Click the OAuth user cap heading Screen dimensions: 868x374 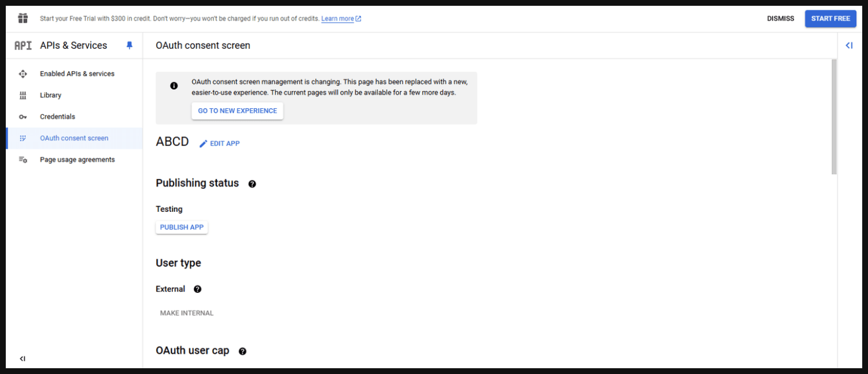(193, 350)
